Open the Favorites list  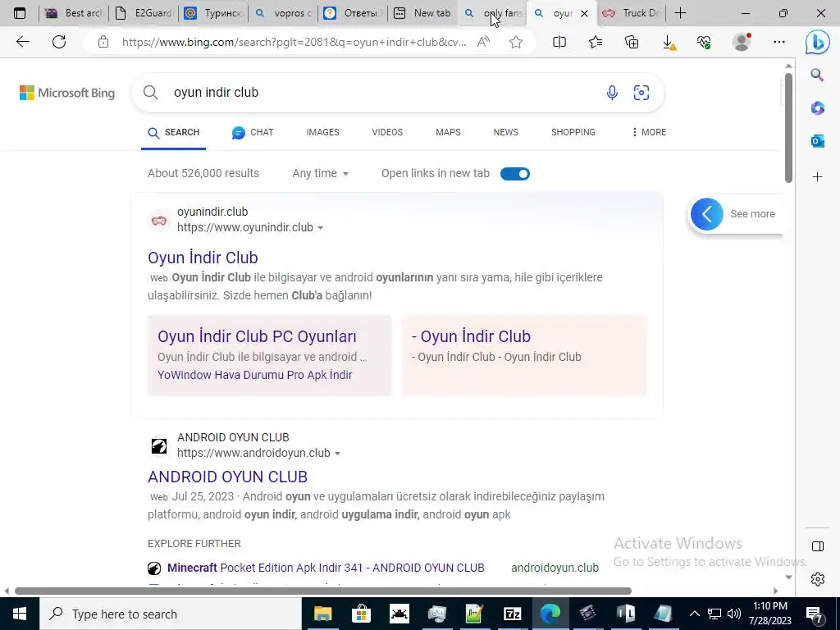596,42
